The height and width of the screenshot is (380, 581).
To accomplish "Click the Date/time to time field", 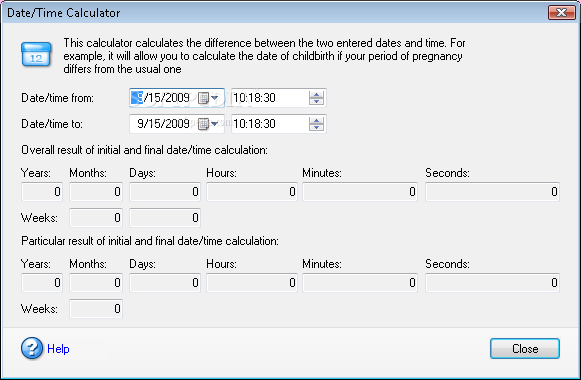I will pyautogui.click(x=279, y=124).
